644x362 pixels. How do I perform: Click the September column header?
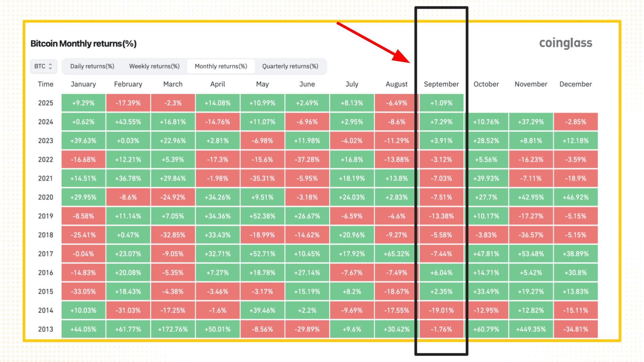point(441,84)
